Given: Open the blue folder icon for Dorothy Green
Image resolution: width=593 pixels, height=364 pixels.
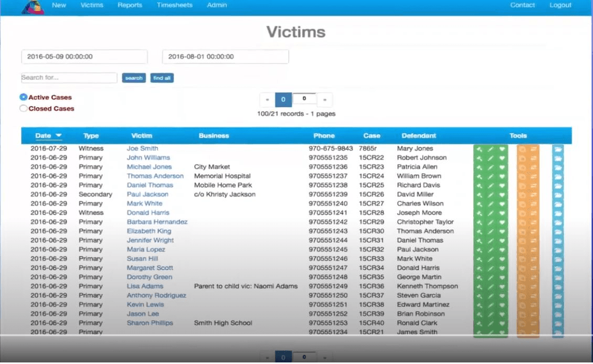Looking at the screenshot, I should click(558, 277).
